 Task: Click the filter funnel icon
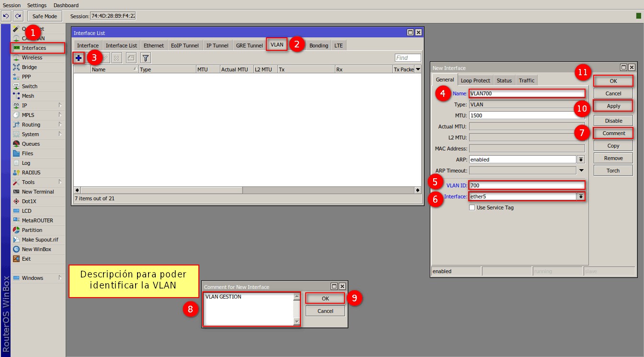(146, 58)
